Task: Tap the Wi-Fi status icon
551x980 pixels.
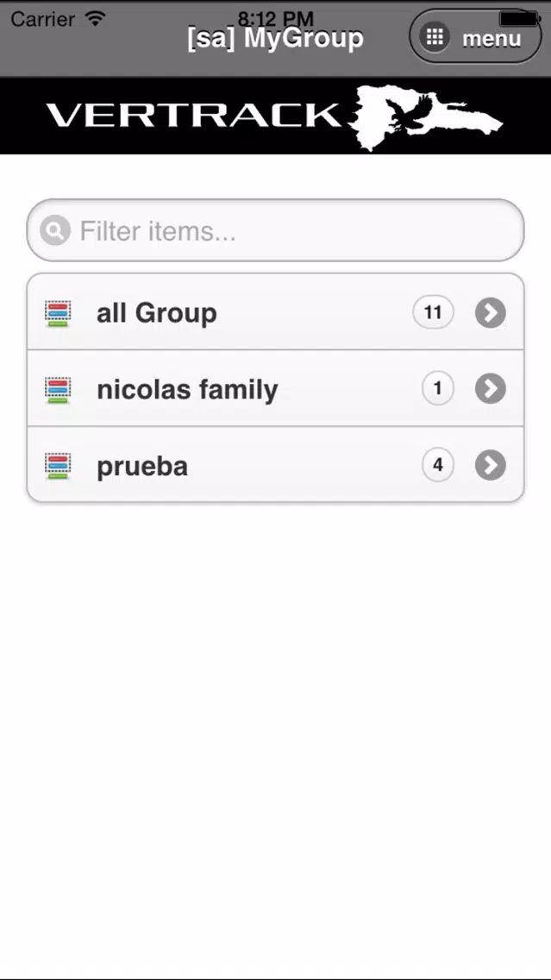Action: point(96,19)
